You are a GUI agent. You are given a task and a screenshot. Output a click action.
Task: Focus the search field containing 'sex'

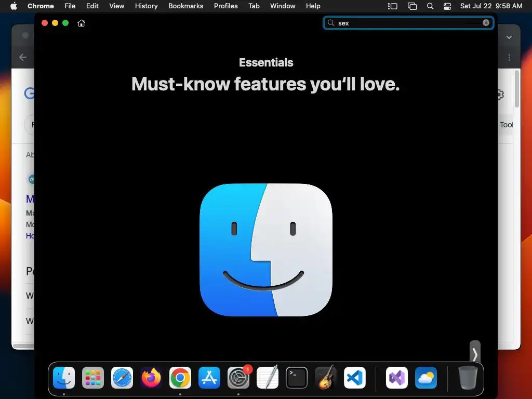(408, 23)
